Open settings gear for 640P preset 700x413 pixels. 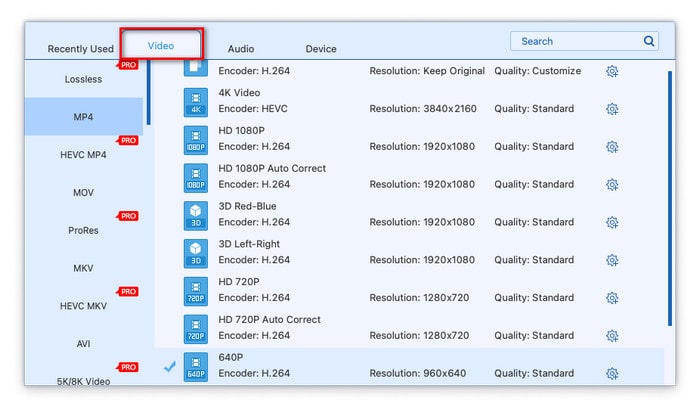tap(612, 374)
